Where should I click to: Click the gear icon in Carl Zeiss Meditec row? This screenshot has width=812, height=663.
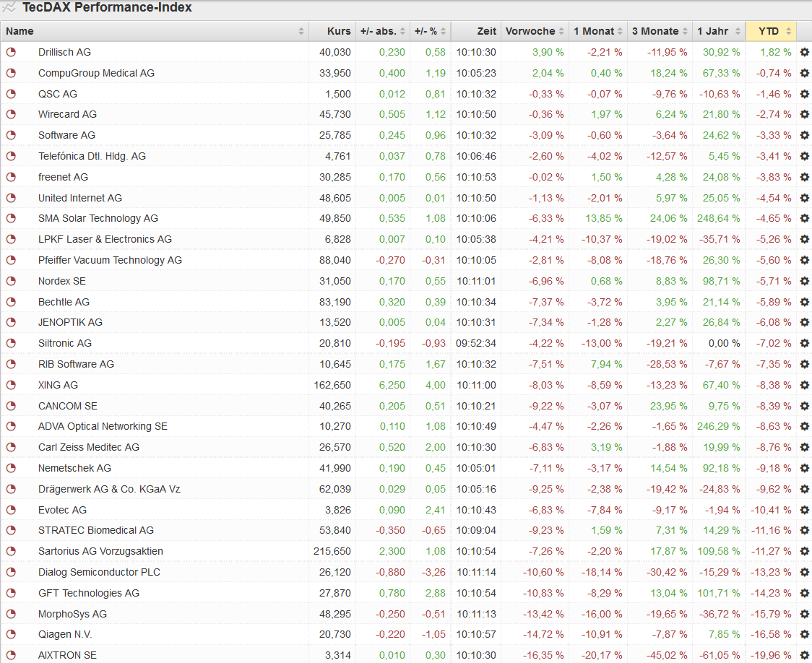804,447
